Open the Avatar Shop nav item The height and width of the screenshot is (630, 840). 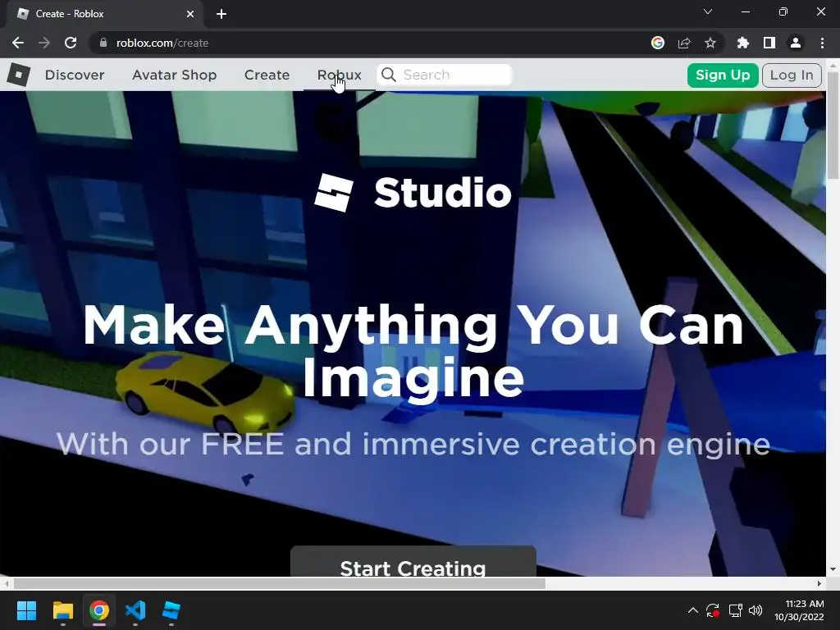click(x=175, y=75)
